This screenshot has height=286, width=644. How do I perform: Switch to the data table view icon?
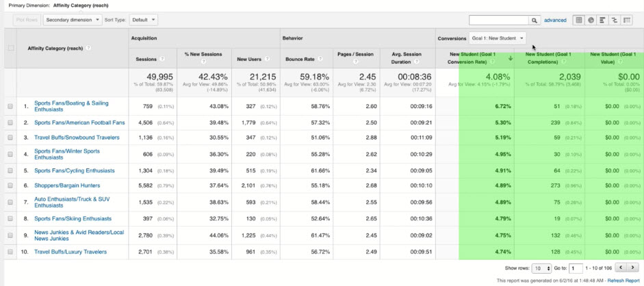(579, 21)
